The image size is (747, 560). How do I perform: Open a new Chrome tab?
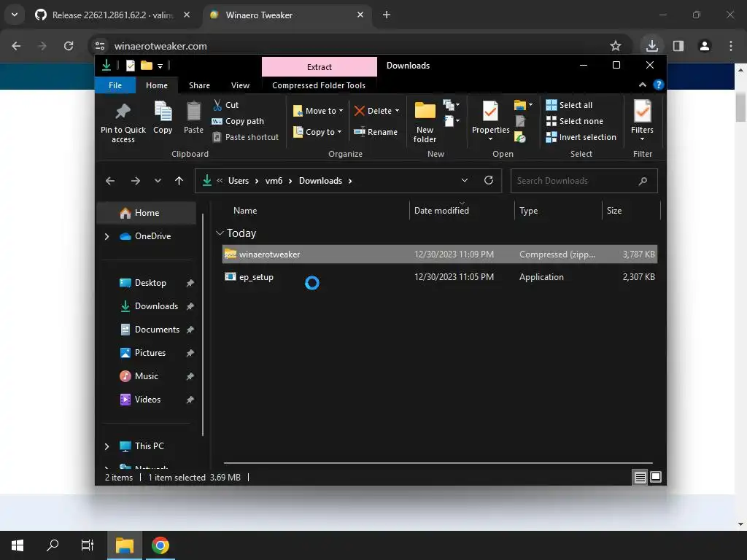coord(387,15)
